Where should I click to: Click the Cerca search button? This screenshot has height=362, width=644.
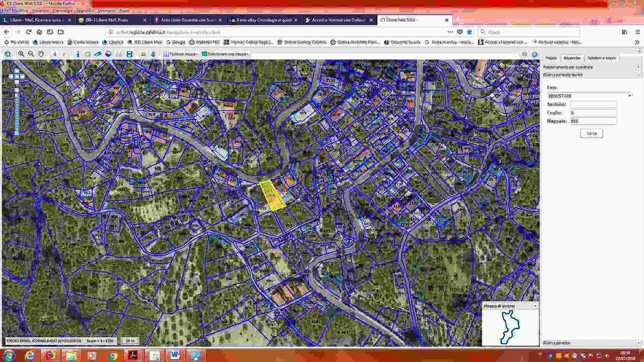click(591, 133)
